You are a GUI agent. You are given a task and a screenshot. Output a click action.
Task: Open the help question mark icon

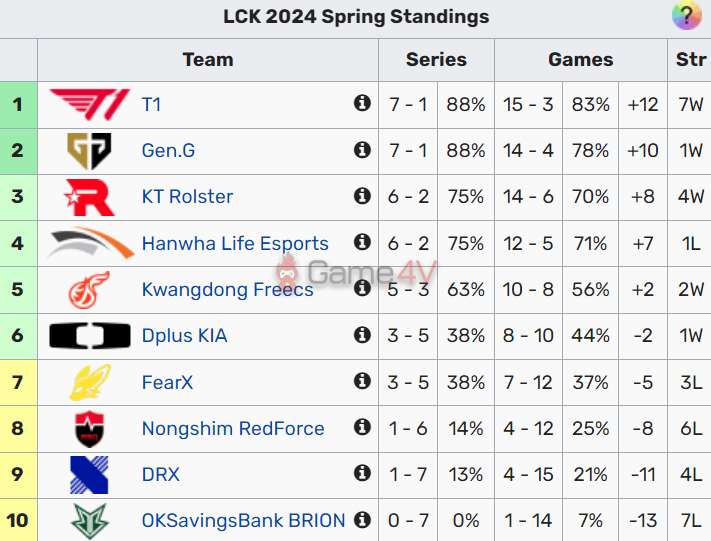(x=686, y=16)
